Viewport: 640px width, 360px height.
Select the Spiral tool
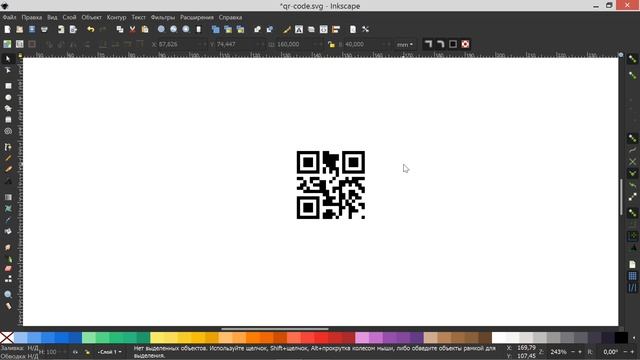tap(8, 131)
